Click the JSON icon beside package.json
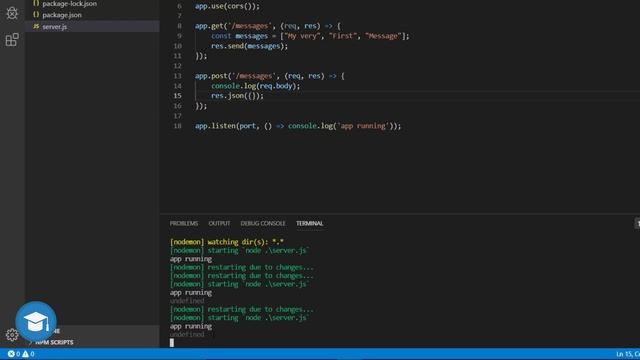Screen dimensions: 640x360 pyautogui.click(x=36, y=15)
